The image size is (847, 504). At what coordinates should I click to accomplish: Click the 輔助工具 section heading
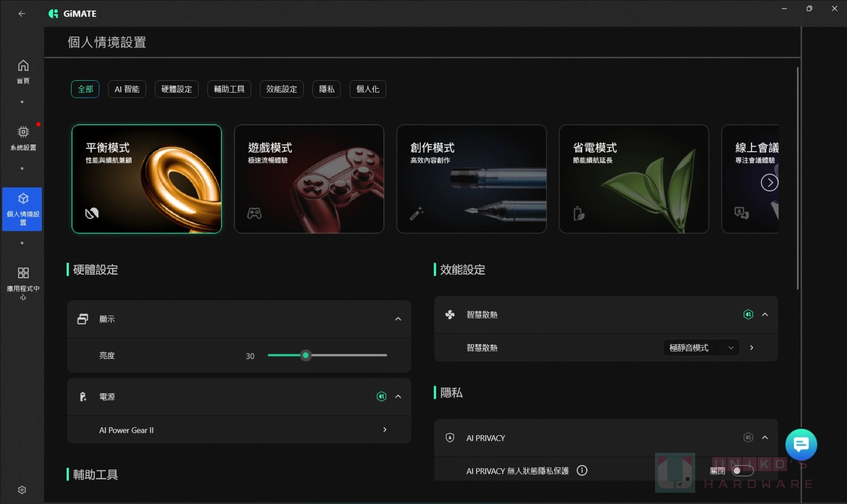click(95, 475)
